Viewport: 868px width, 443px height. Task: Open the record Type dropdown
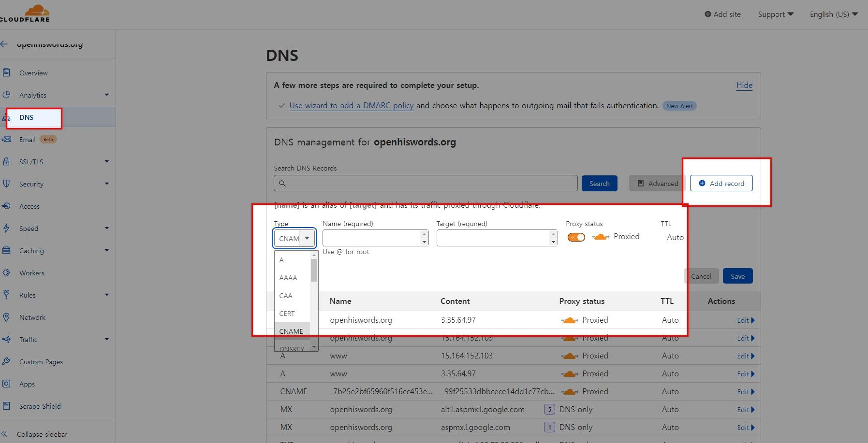click(294, 238)
